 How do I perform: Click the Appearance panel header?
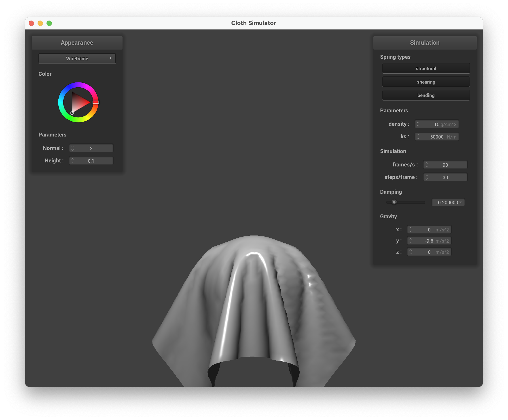[77, 42]
